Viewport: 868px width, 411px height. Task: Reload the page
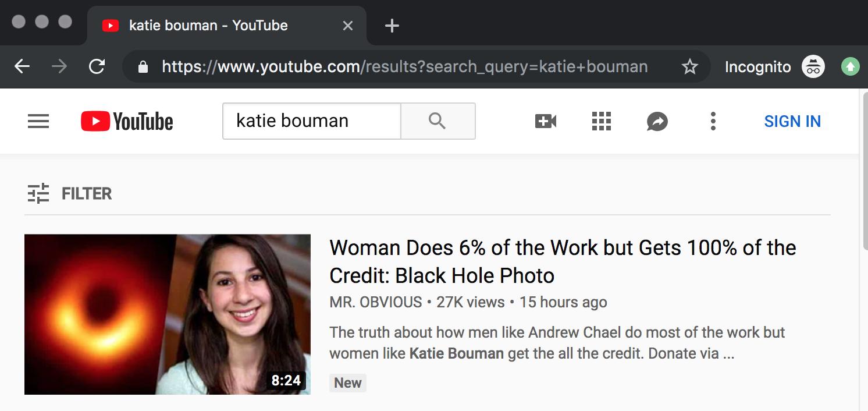[97, 67]
